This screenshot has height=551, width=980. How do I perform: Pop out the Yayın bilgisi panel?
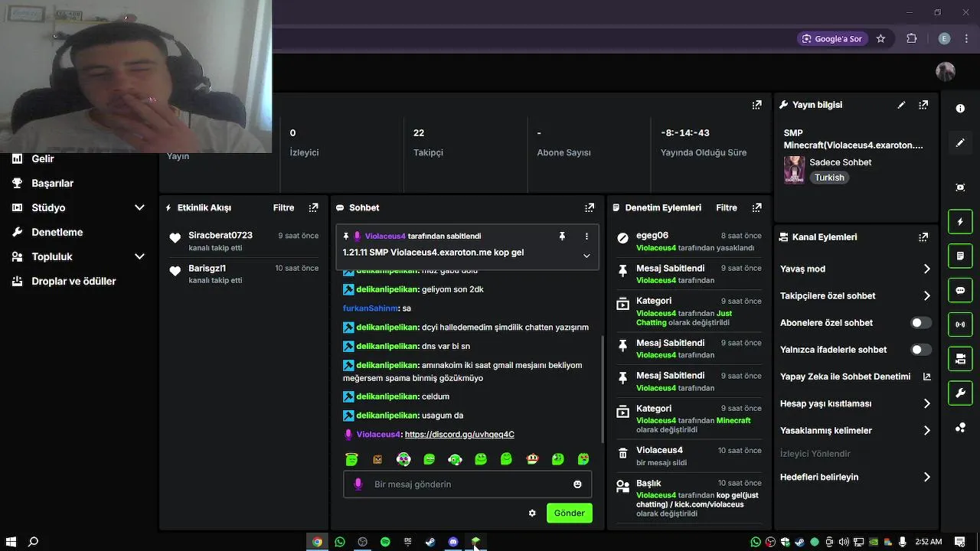pyautogui.click(x=923, y=105)
